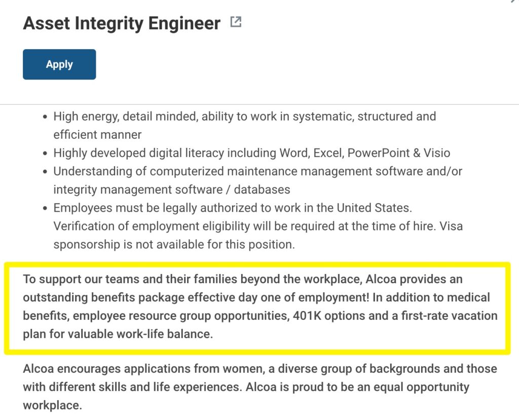Click the 'Alcoa encourages applications from women' paragraph
Screen dimensions: 519x420
pyautogui.click(x=260, y=387)
